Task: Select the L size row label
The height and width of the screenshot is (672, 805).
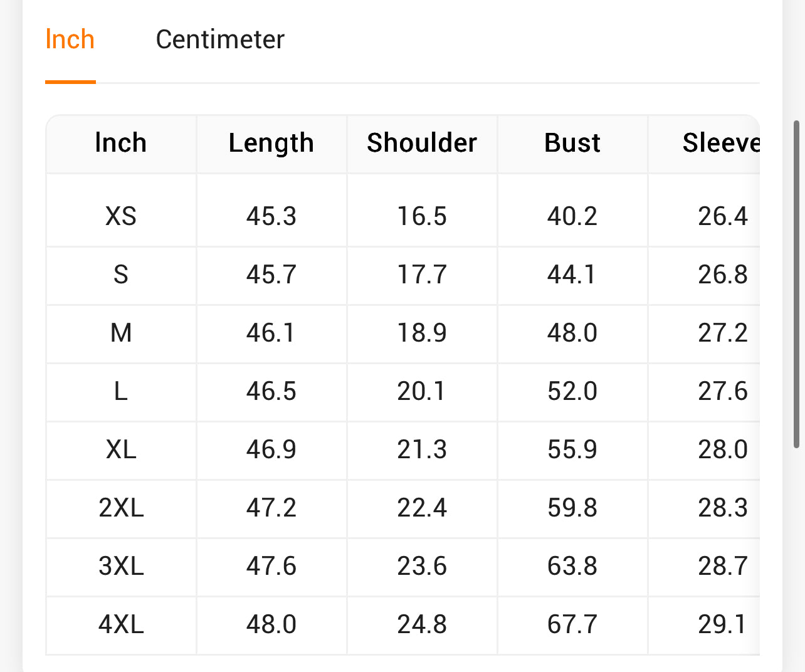Action: 121,391
